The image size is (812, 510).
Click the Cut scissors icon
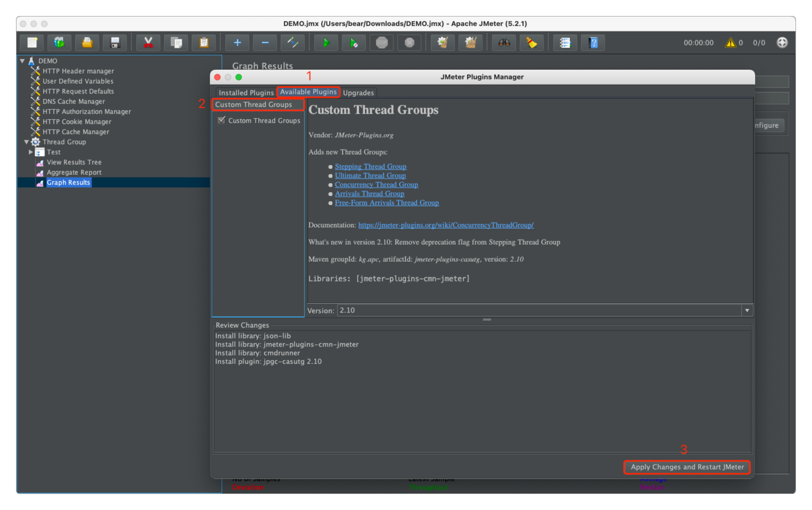(149, 43)
